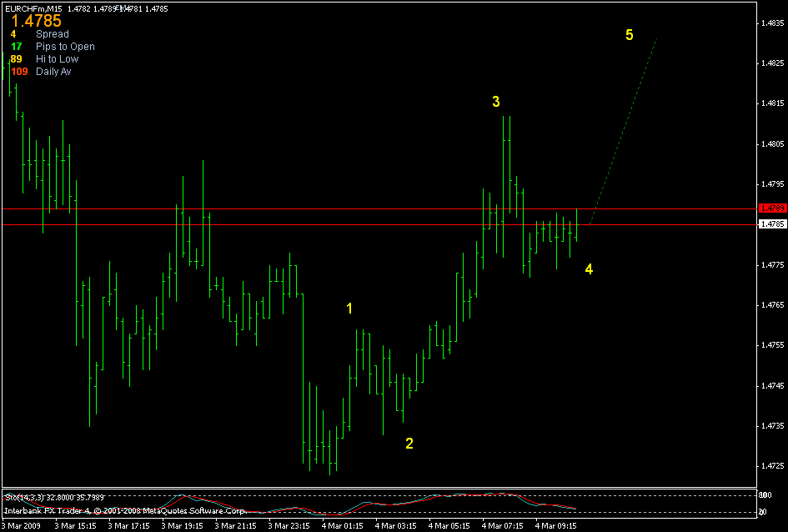Select wave marker 2 below the lows

pos(409,444)
